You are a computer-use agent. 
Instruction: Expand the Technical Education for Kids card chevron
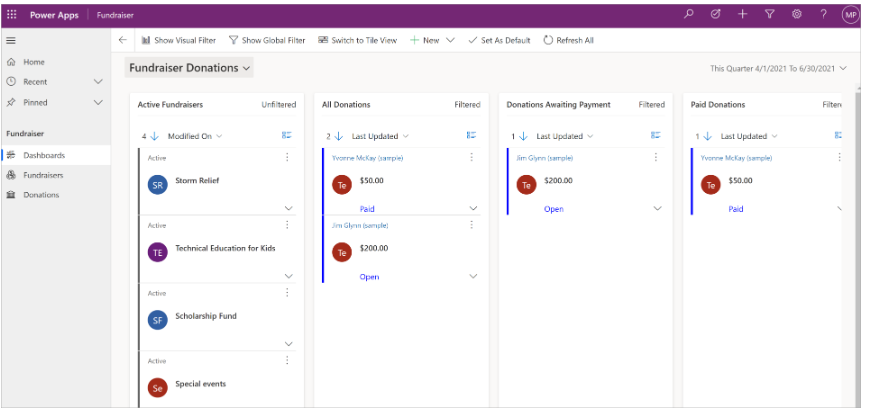(x=289, y=276)
